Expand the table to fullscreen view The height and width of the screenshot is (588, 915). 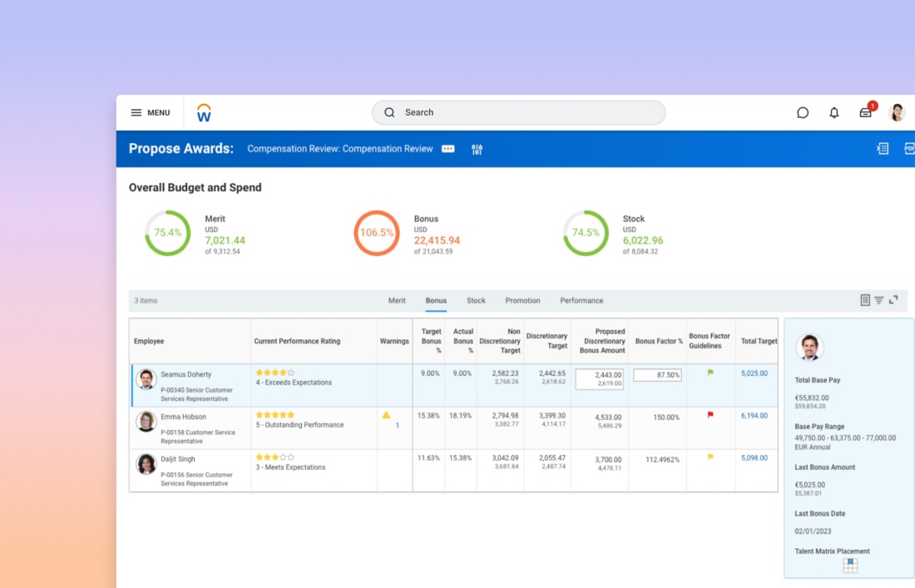(893, 300)
